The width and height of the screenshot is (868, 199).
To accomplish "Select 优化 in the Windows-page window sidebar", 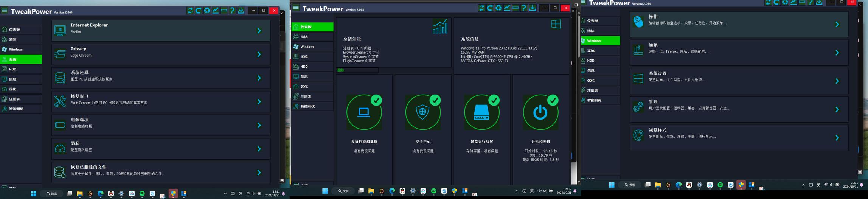I will click(x=601, y=80).
